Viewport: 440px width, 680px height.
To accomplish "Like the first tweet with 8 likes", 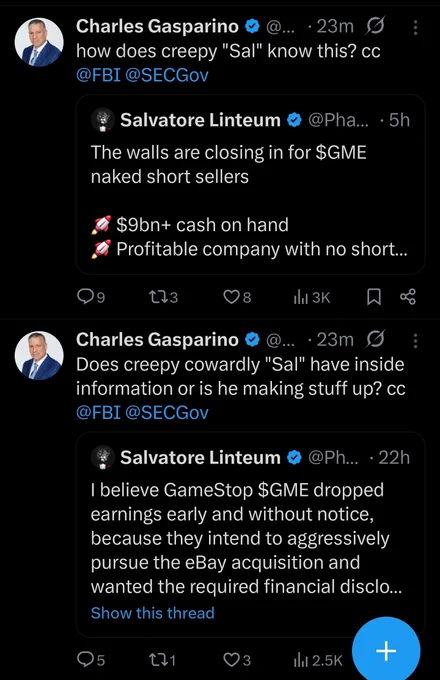I will (237, 297).
